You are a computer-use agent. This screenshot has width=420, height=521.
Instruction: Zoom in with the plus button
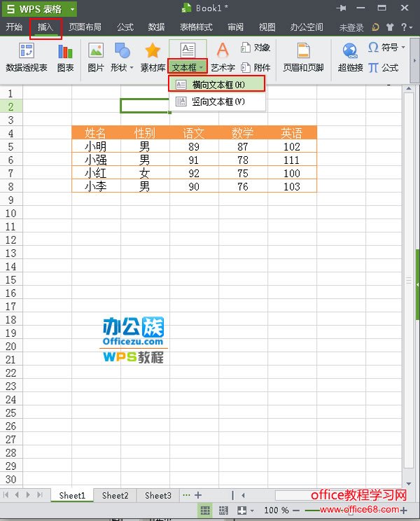coord(403,510)
